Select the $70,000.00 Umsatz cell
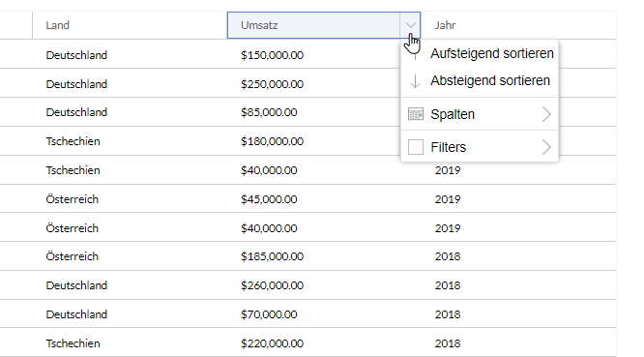This screenshot has width=644, height=357. point(269,314)
